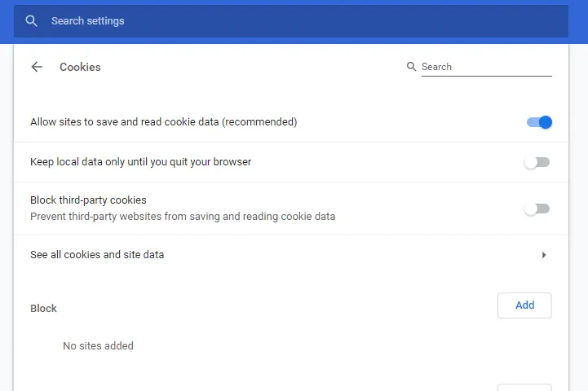Open See all cookies and site data row

(x=291, y=255)
